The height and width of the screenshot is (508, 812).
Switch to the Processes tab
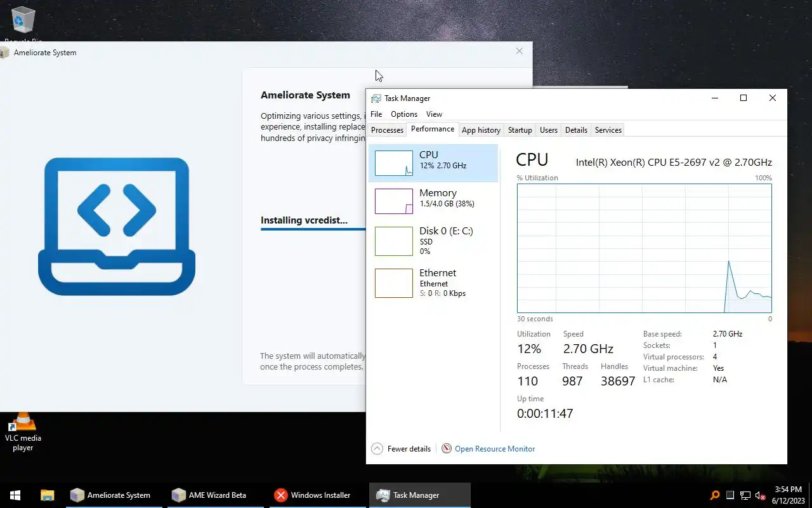tap(387, 130)
